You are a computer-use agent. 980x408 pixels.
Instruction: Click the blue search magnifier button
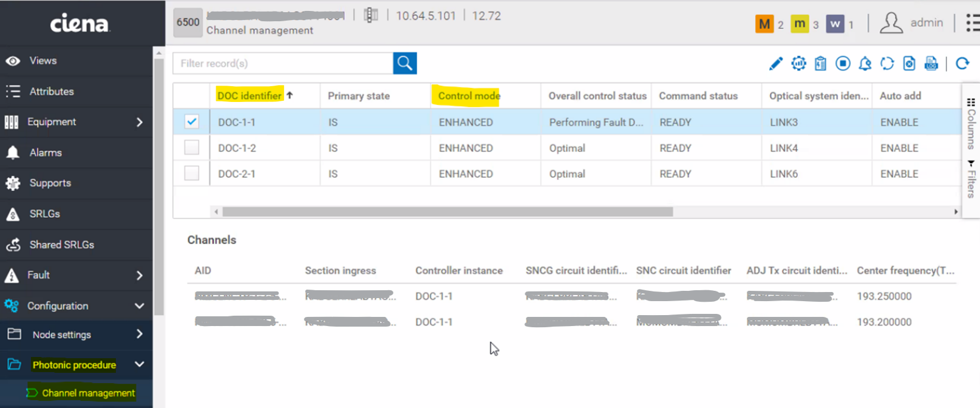[x=404, y=63]
